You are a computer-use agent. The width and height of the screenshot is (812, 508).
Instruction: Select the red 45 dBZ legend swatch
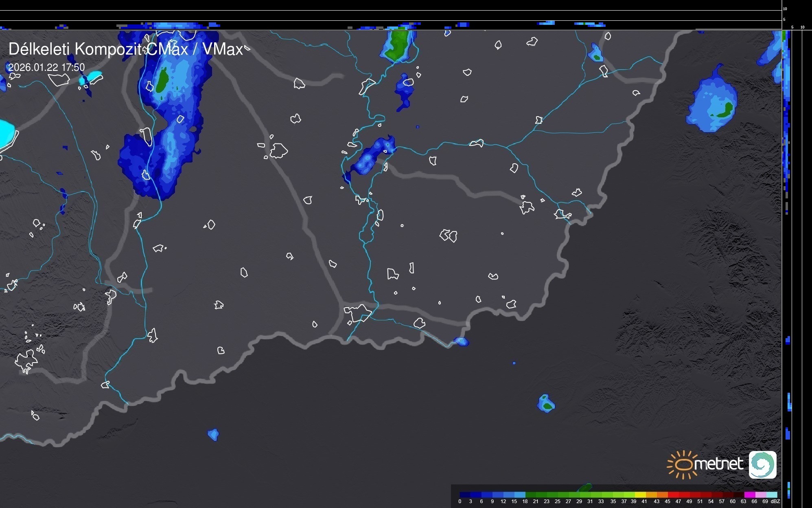coord(673,495)
